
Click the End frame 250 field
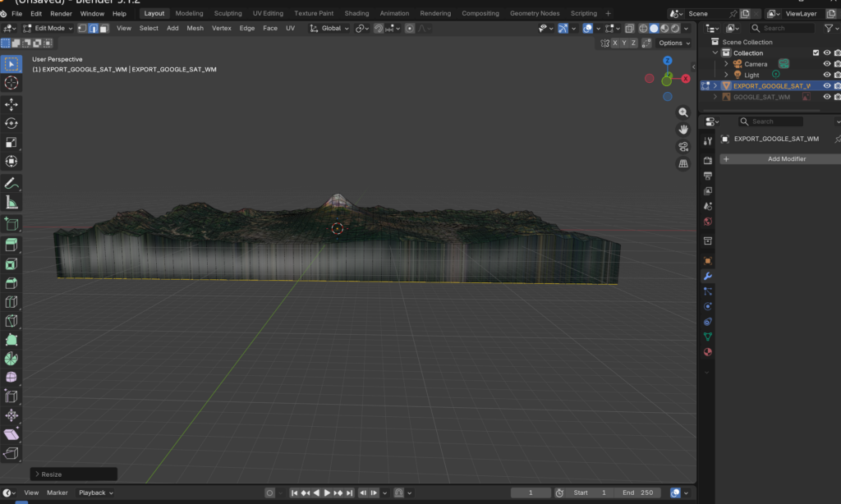tap(637, 493)
